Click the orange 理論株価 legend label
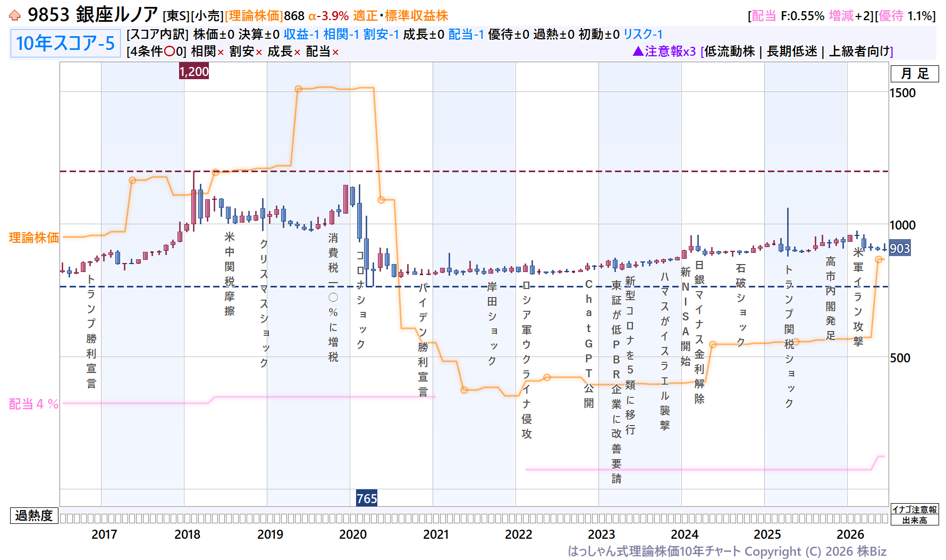Screen dimensions: 946x560 pos(34,237)
